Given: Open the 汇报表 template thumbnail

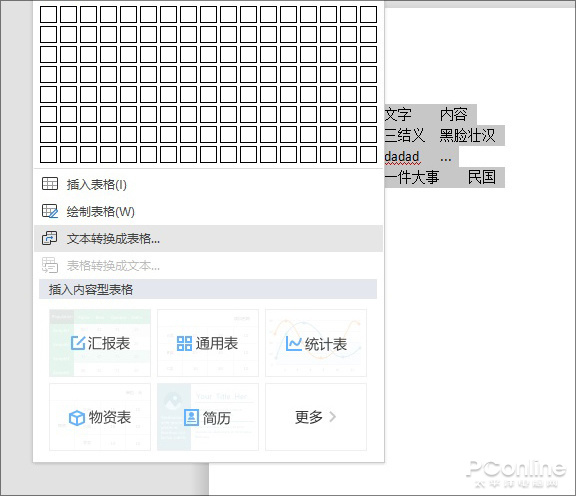Looking at the screenshot, I should pyautogui.click(x=100, y=343).
